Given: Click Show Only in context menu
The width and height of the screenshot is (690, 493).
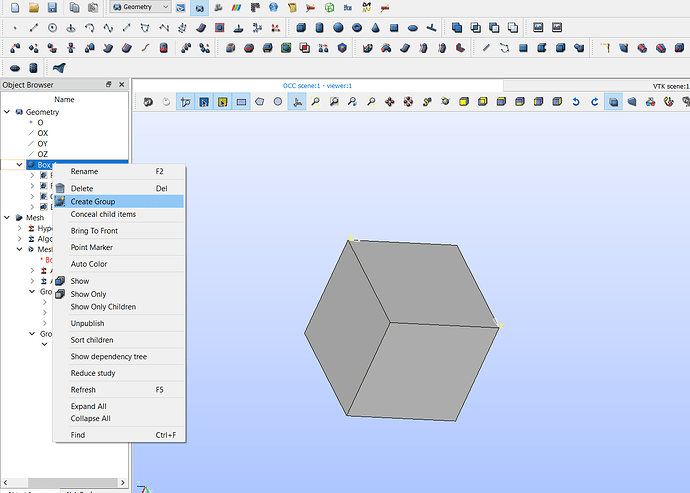Looking at the screenshot, I should [88, 294].
